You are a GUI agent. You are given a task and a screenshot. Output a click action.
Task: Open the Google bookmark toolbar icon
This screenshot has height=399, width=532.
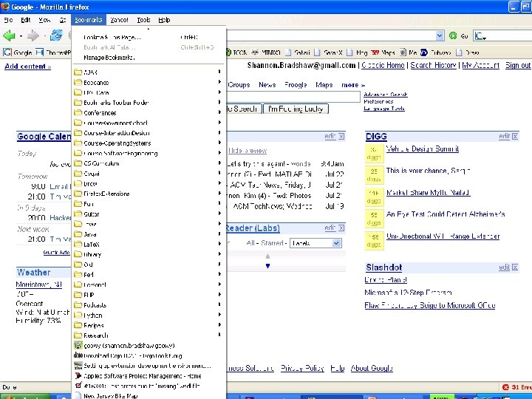pos(7,52)
